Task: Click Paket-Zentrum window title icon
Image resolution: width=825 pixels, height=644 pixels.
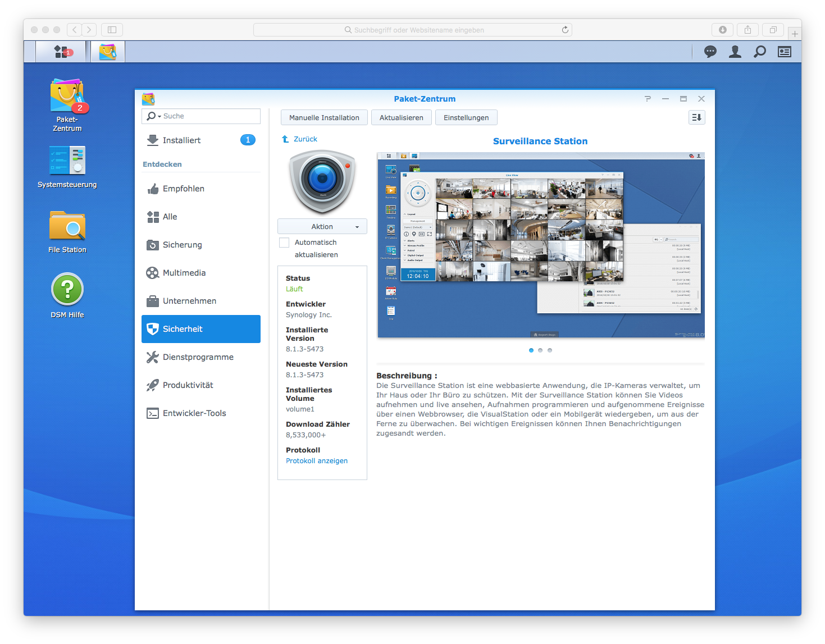Action: coord(148,99)
